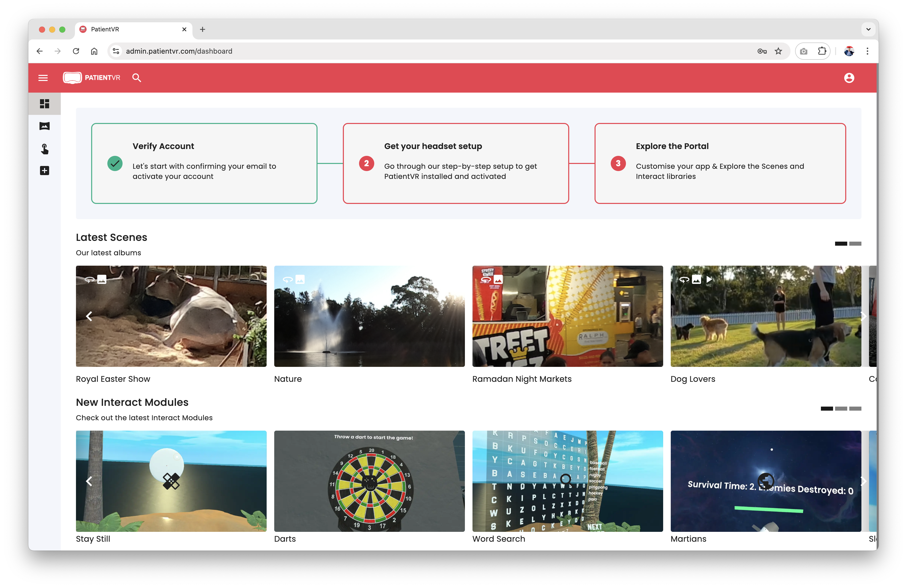Open the Interact touch-hand sidebar icon
The height and width of the screenshot is (588, 907).
pos(45,149)
